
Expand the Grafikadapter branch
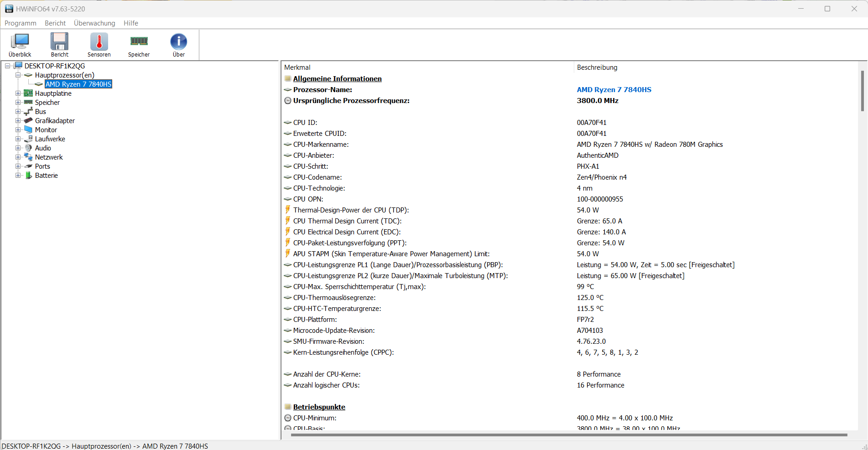18,120
